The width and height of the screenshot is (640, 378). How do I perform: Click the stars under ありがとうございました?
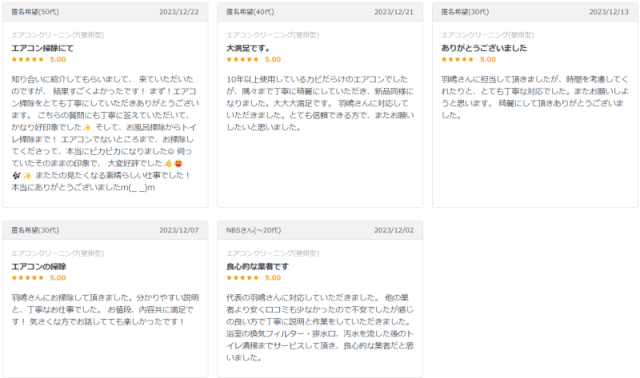pyautogui.click(x=457, y=60)
